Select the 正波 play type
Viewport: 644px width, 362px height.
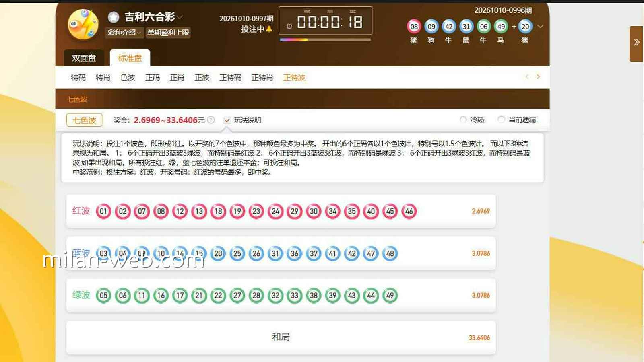point(202,78)
